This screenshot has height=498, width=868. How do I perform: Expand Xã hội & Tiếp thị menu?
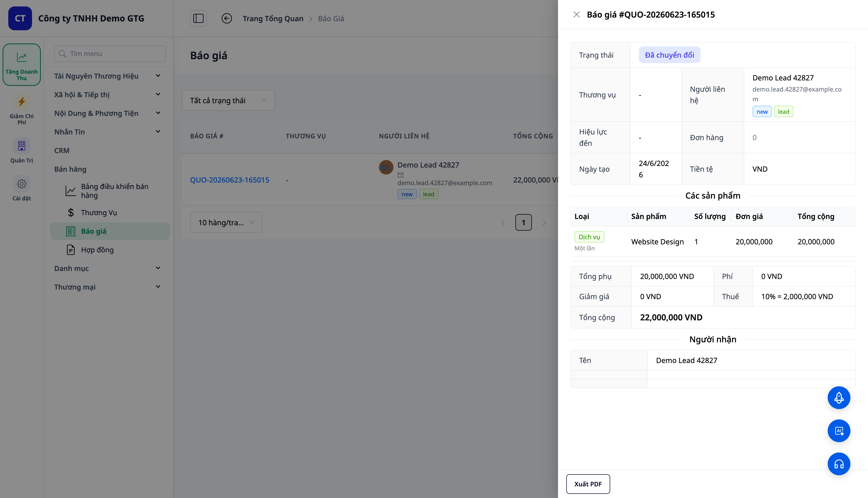click(x=107, y=94)
